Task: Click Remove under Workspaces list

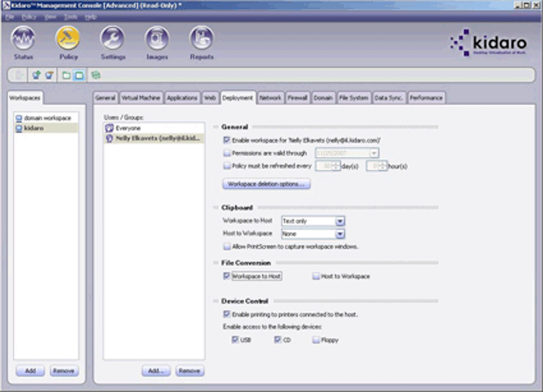Action: tap(64, 371)
